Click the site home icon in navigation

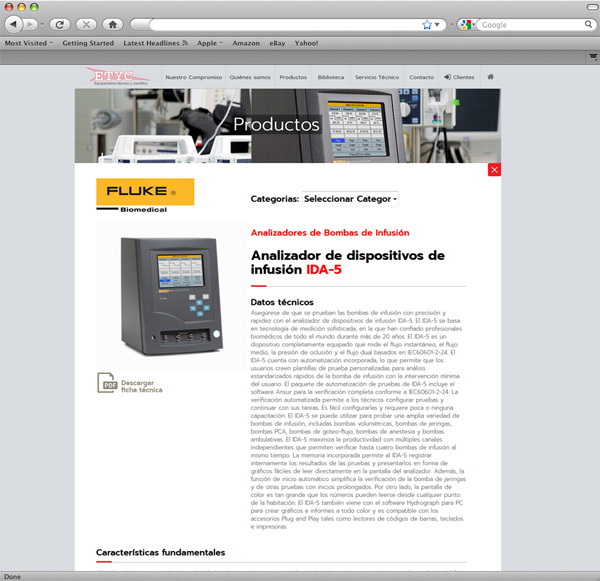pos(490,77)
